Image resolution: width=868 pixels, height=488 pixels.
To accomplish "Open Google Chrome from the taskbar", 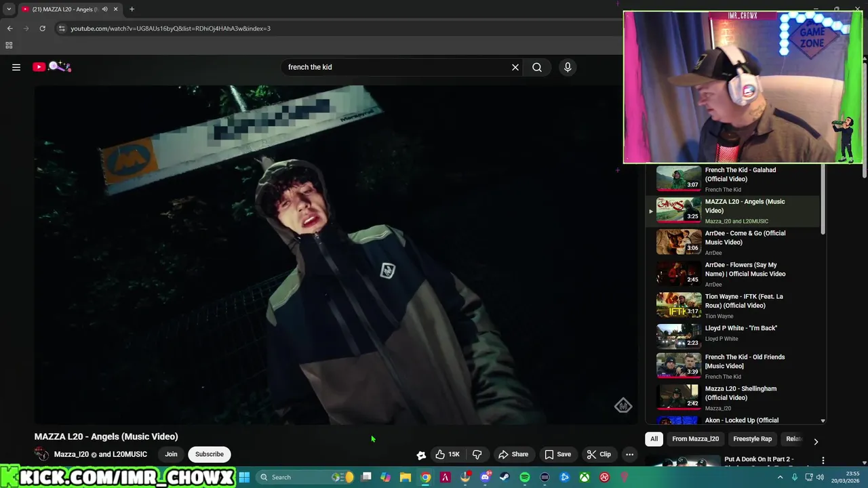I will [425, 477].
